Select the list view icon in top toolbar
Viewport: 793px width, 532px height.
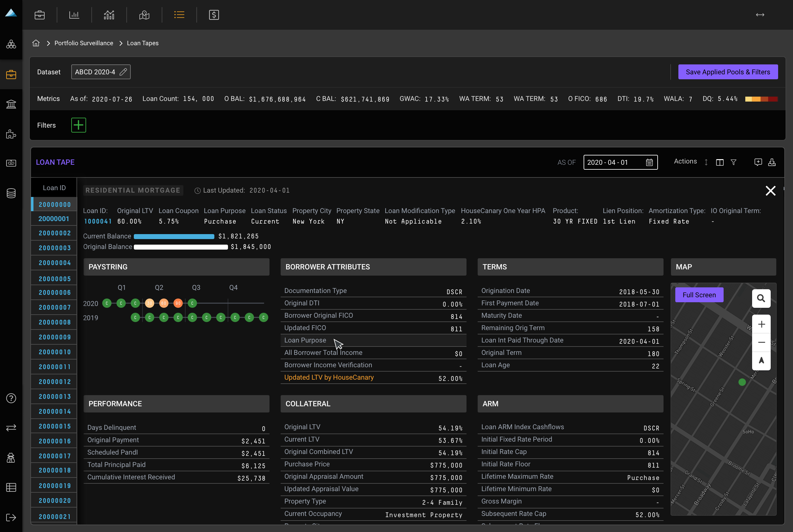pyautogui.click(x=179, y=15)
